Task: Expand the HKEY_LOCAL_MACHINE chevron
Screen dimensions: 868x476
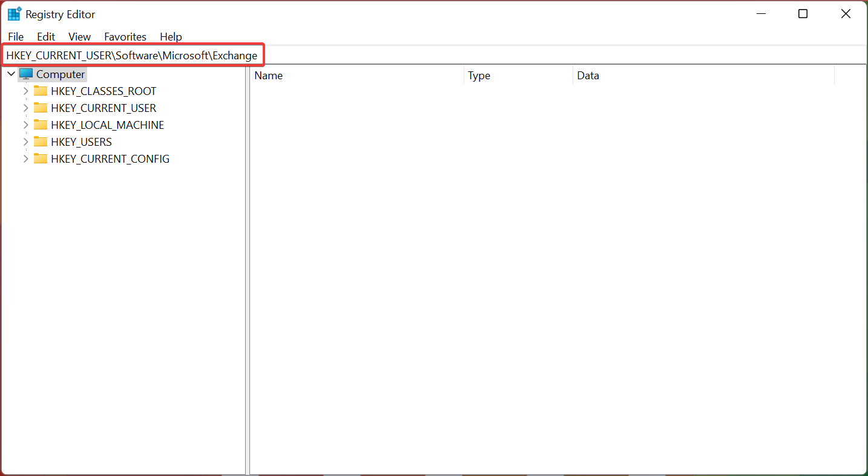Action: click(25, 125)
